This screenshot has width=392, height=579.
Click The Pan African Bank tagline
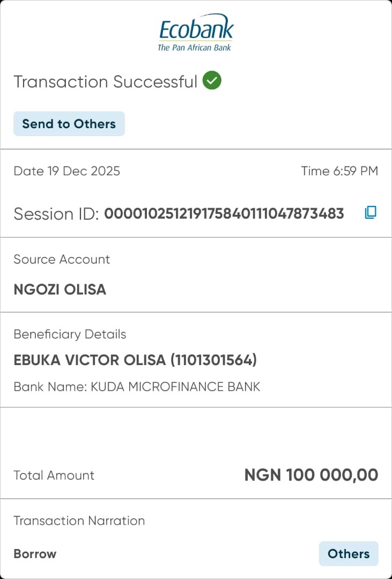[194, 48]
